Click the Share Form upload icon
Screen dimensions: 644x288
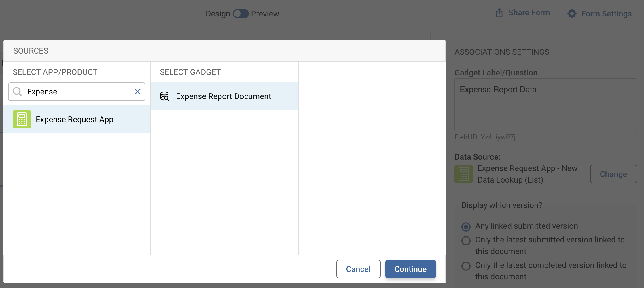499,12
